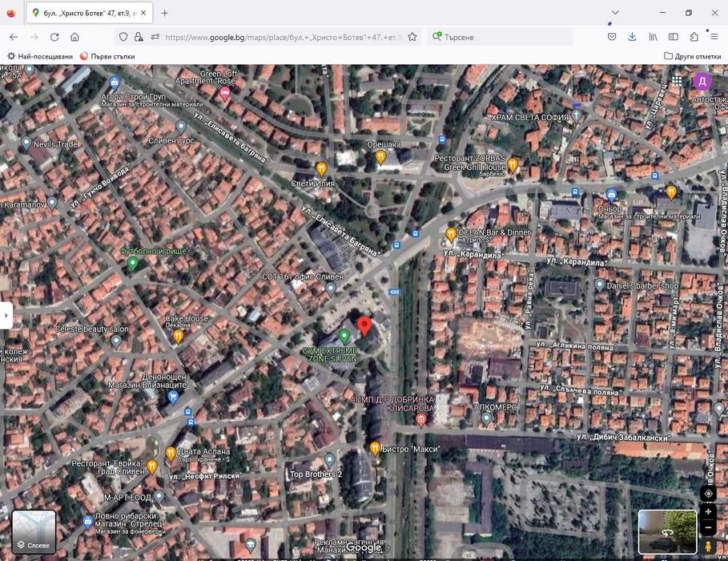Click the Оньор store label

609,208
